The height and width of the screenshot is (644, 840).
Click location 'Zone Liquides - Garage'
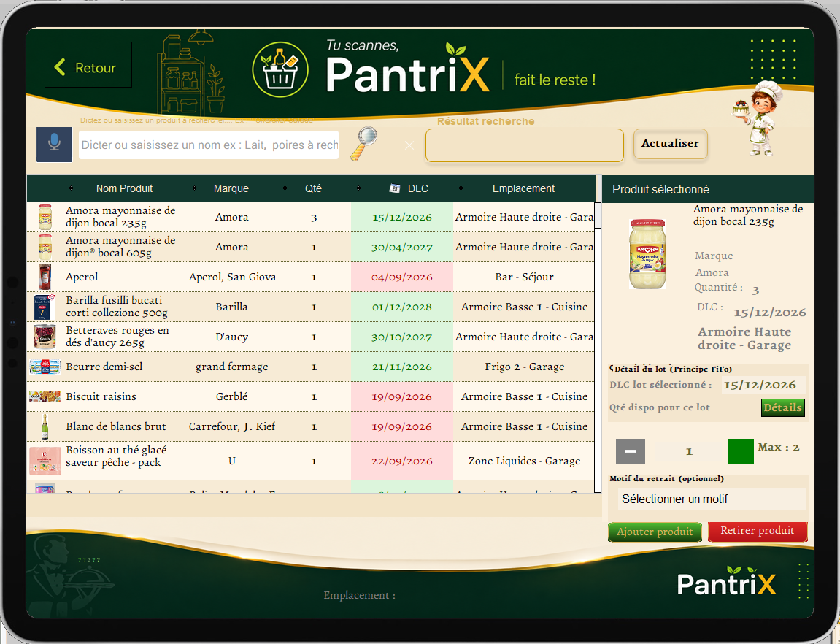tap(524, 461)
